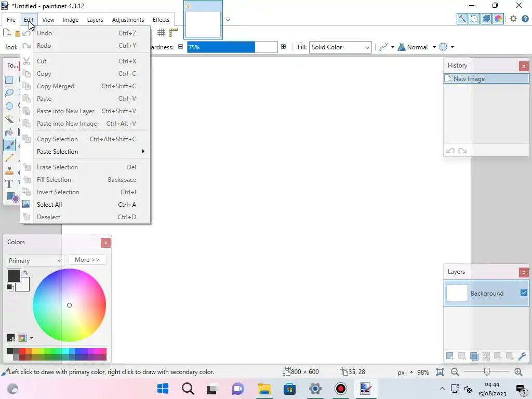Expand the Paste Selection submenu
The height and width of the screenshot is (399, 532).
85,152
